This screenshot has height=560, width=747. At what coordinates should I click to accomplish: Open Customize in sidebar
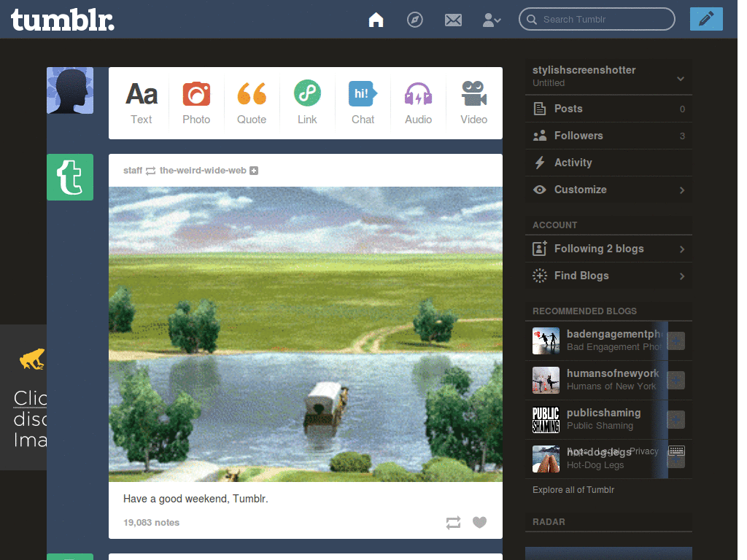(x=608, y=190)
